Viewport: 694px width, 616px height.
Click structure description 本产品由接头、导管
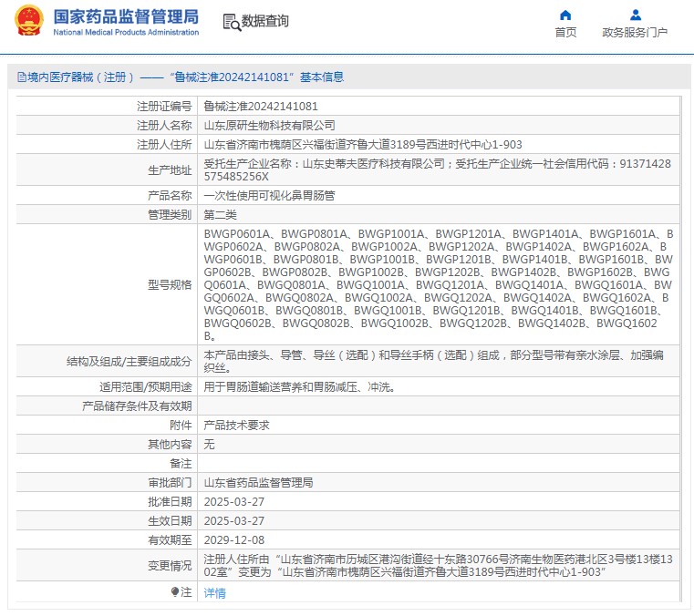tap(434, 361)
